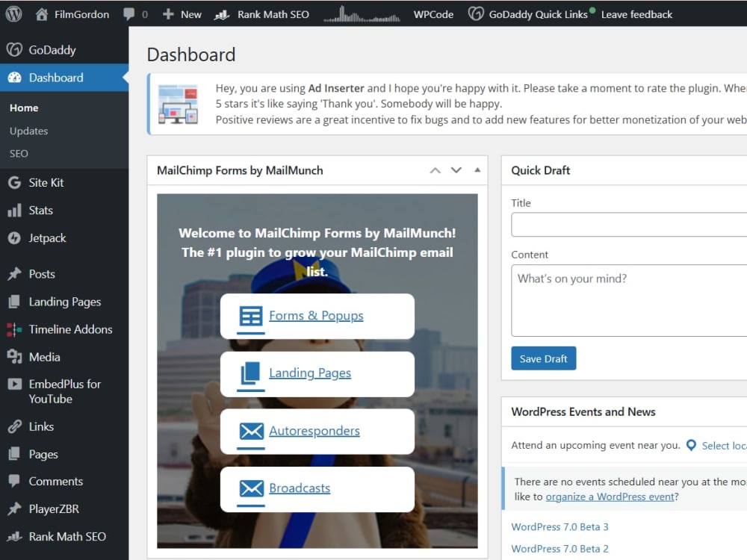The image size is (747, 560).
Task: Open Jetpack lightning icon
Action: pyautogui.click(x=14, y=238)
